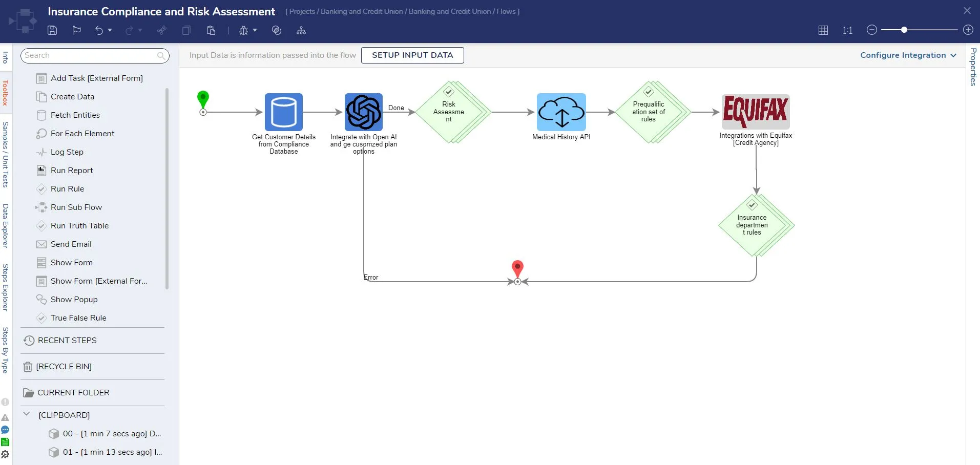Close the flow designer with X
This screenshot has width=980, height=465.
click(x=967, y=11)
